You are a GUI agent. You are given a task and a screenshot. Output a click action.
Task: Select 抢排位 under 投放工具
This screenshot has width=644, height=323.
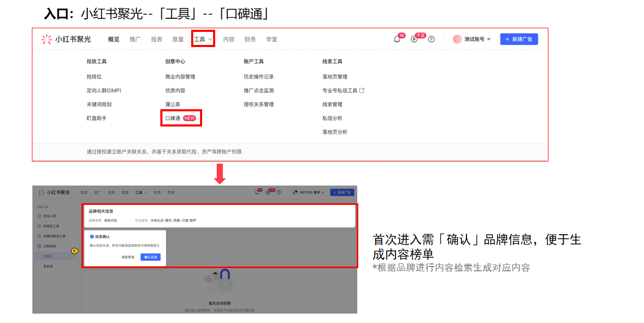point(94,77)
